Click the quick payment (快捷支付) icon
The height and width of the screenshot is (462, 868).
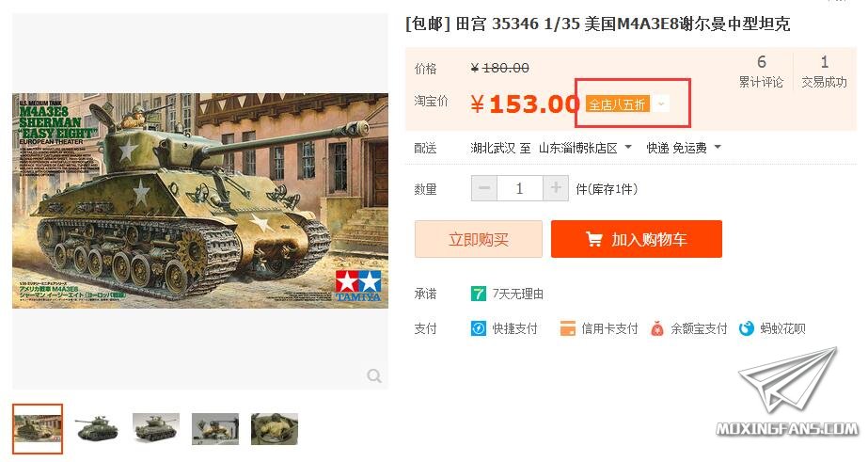(x=479, y=328)
